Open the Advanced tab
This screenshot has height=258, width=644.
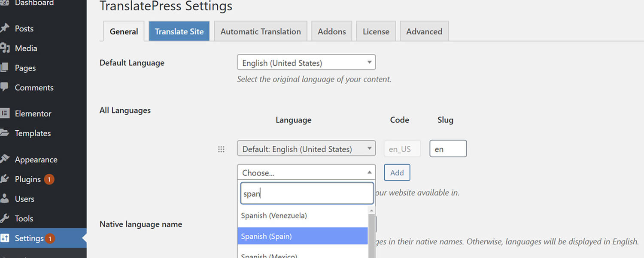pyautogui.click(x=424, y=31)
